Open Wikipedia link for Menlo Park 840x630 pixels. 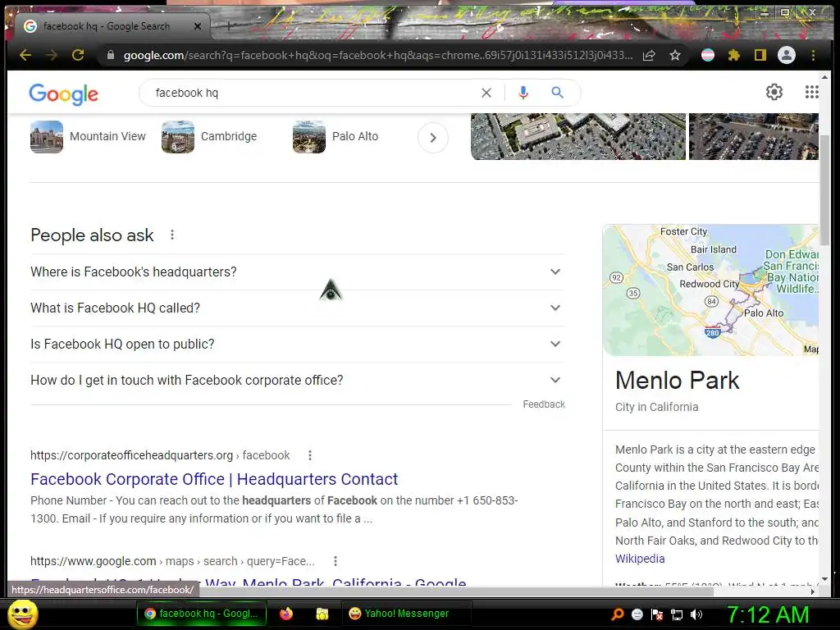pyautogui.click(x=640, y=559)
